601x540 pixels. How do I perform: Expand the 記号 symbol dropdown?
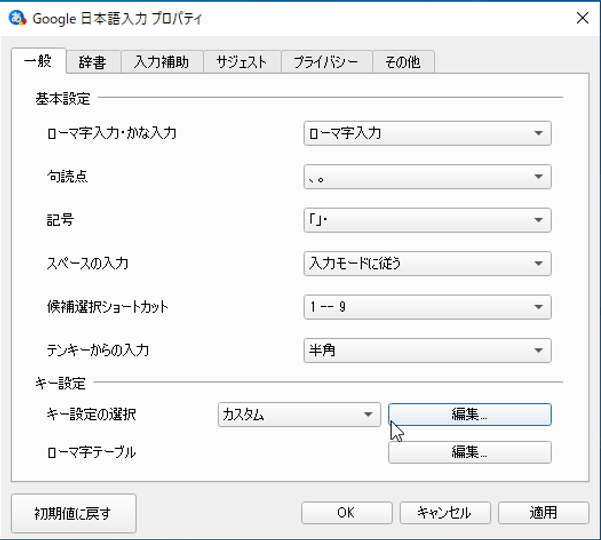pos(427,220)
